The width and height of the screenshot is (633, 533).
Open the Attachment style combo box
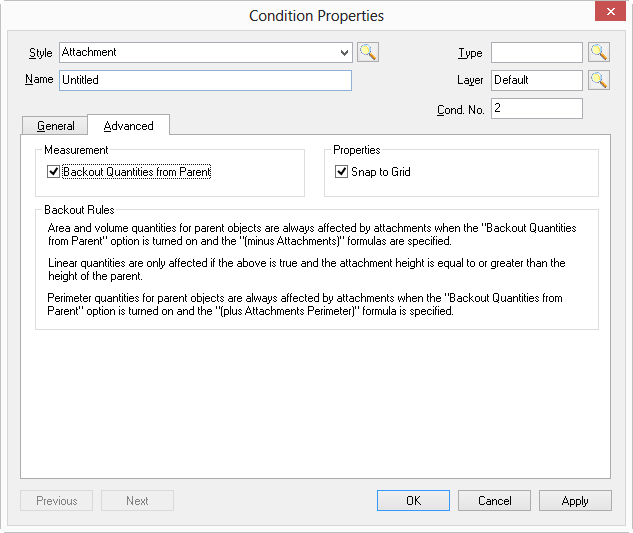point(206,52)
